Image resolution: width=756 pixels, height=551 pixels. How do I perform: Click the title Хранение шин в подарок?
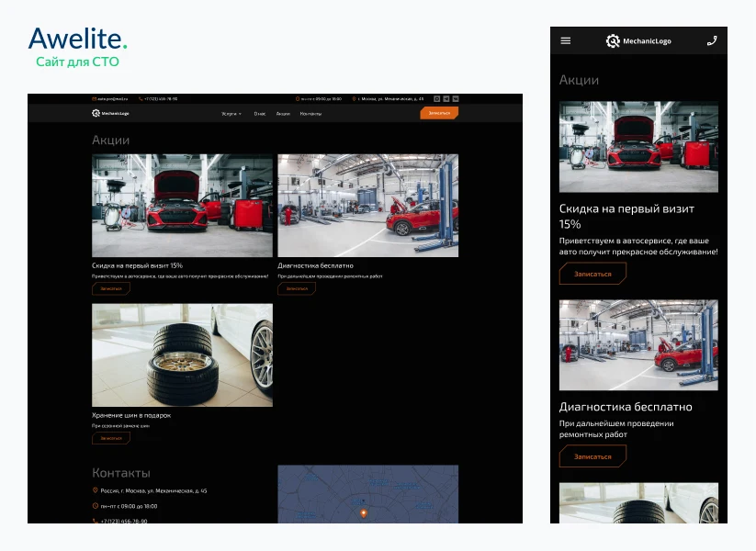(x=131, y=415)
